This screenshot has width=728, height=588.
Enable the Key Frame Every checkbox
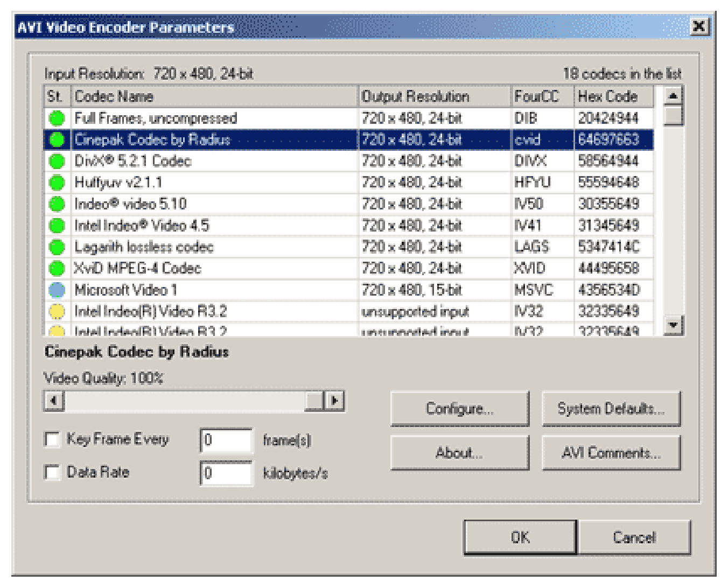click(x=52, y=439)
